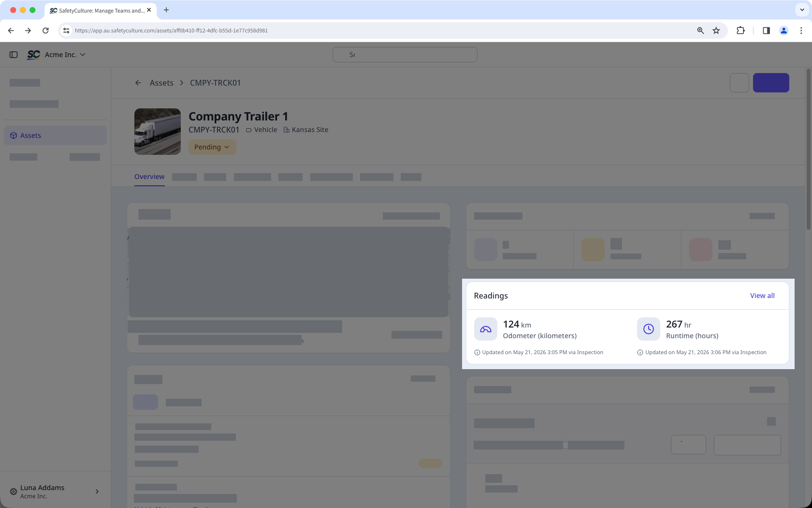Click the zoom magnifier icon in address bar

pos(700,30)
